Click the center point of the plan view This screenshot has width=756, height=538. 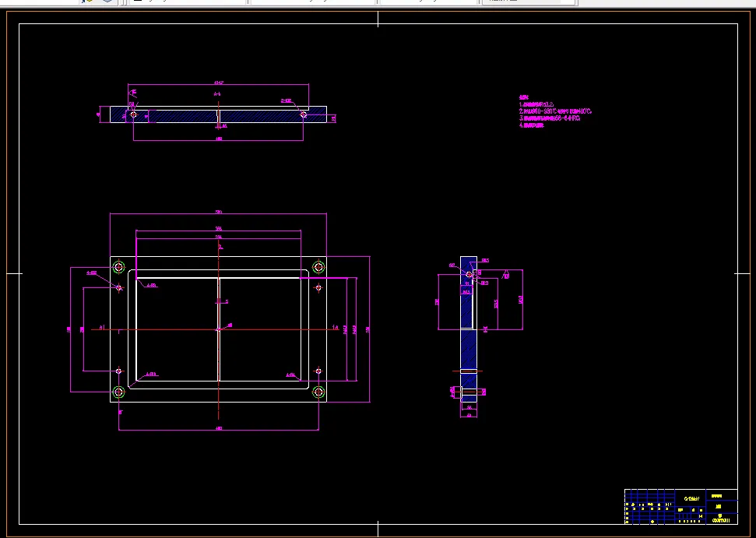pos(219,330)
